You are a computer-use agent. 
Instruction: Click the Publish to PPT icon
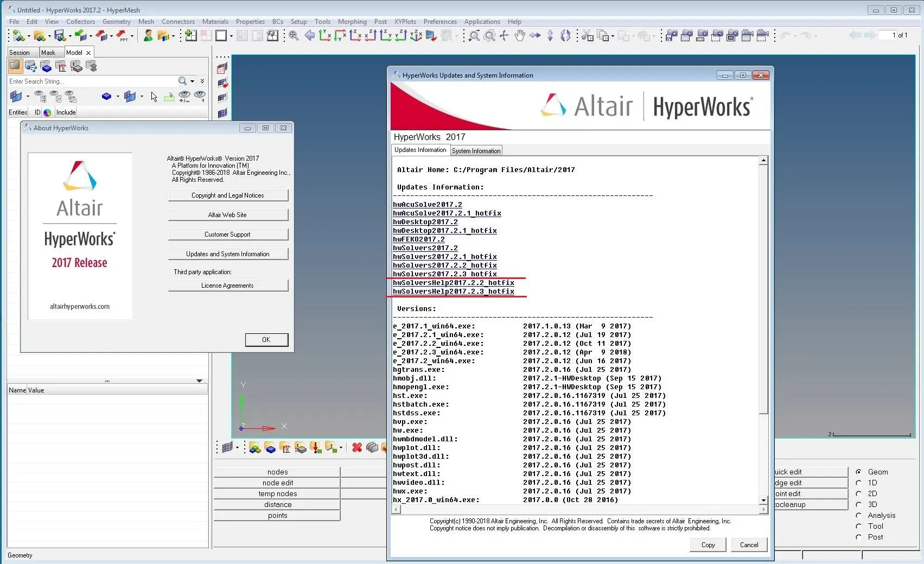pyautogui.click(x=122, y=36)
